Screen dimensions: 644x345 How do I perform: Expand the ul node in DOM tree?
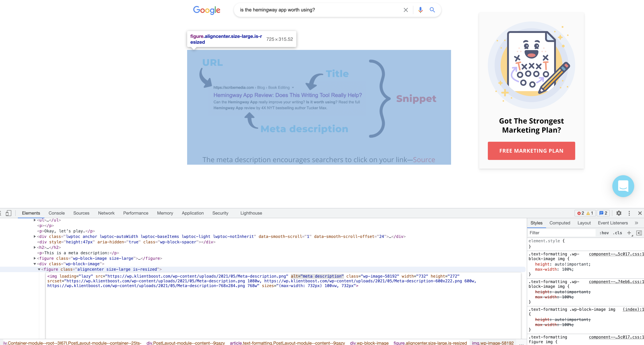pyautogui.click(x=35, y=220)
